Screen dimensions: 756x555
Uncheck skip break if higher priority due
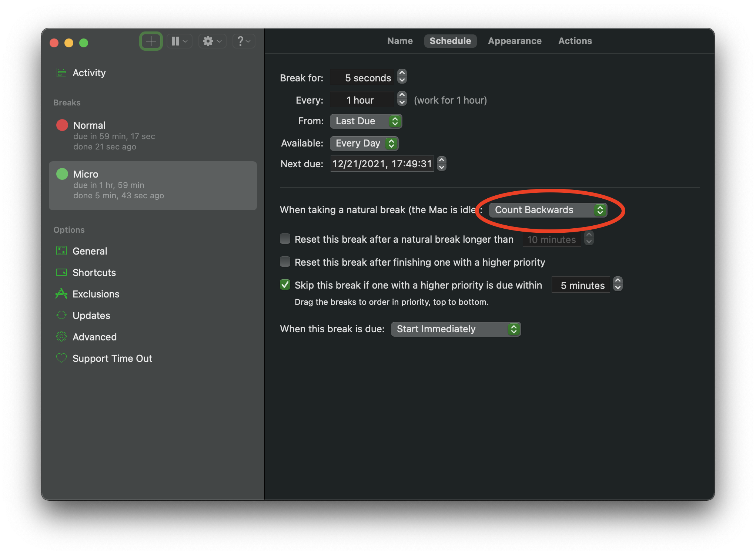point(285,285)
